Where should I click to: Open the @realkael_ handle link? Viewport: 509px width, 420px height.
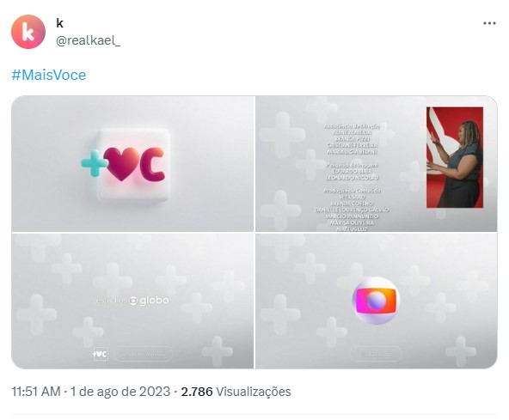[x=88, y=40]
